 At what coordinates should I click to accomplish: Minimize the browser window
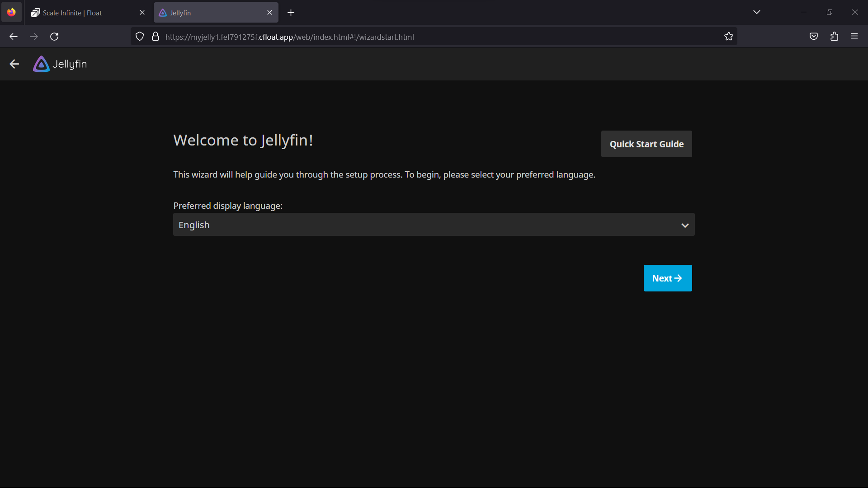[804, 12]
